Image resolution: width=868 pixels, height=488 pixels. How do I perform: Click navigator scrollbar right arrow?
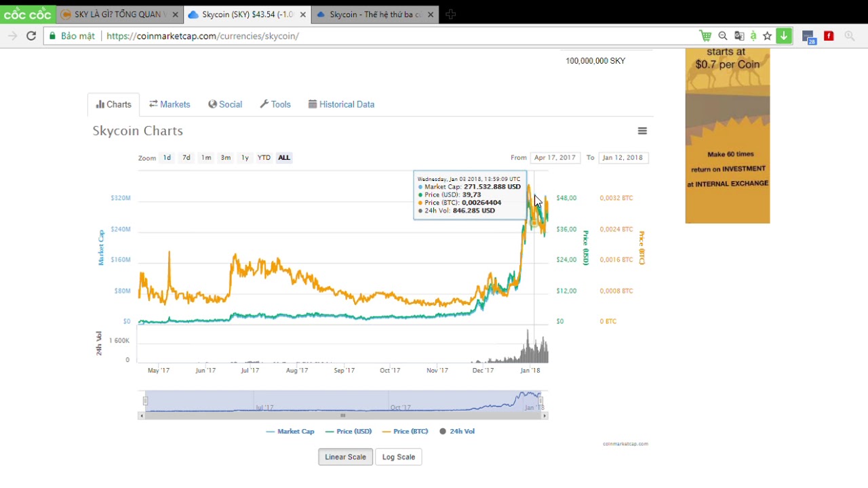pos(545,415)
